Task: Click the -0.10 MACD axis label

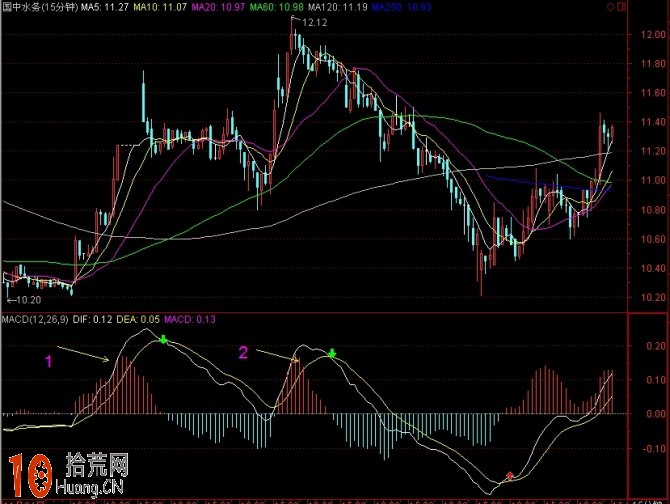Action: (654, 448)
